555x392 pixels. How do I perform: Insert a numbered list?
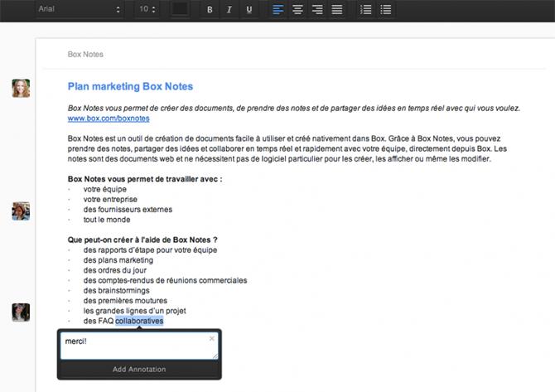pos(366,10)
